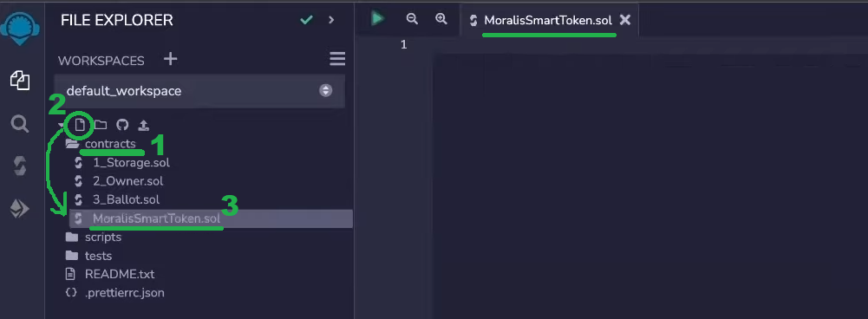Create new file using file icon
This screenshot has width=868, height=319.
click(81, 125)
